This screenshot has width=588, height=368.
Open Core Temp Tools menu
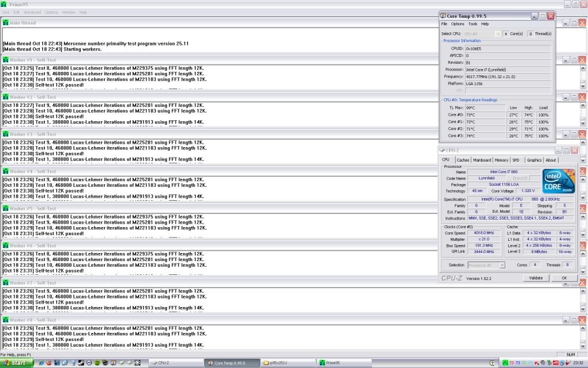point(473,24)
